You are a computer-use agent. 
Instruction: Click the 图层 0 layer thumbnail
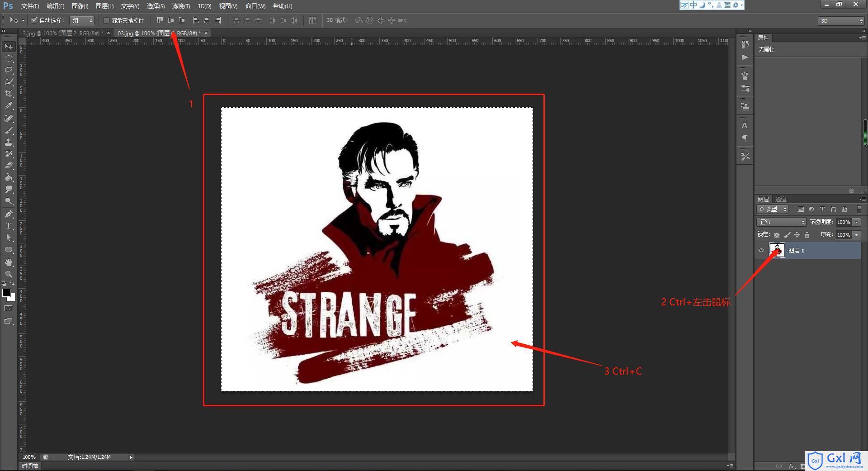777,250
